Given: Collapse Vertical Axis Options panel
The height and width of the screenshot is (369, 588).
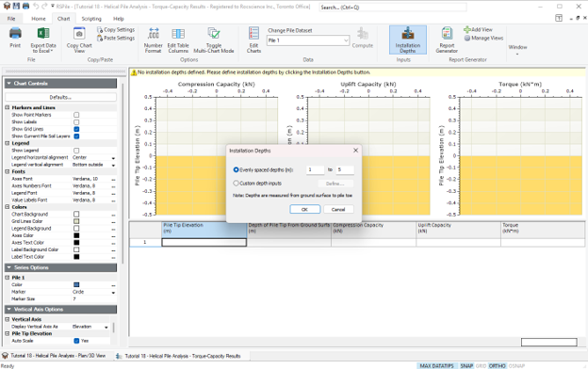Looking at the screenshot, I should (x=8, y=309).
